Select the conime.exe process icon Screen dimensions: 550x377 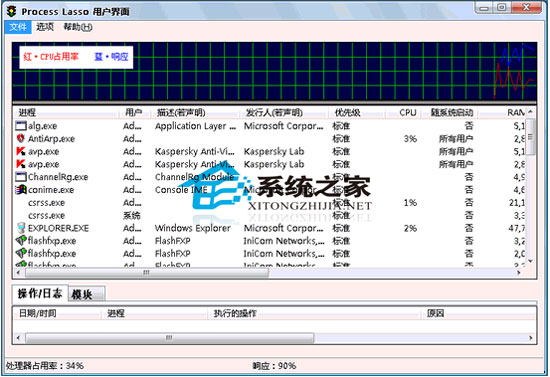tap(21, 189)
